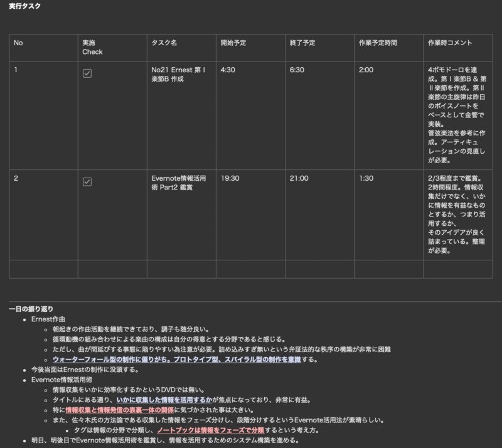The height and width of the screenshot is (448, 502).
Task: Click task name No21 Ernest 第Ⅰ楽節B 作成
Action: [x=178, y=74]
